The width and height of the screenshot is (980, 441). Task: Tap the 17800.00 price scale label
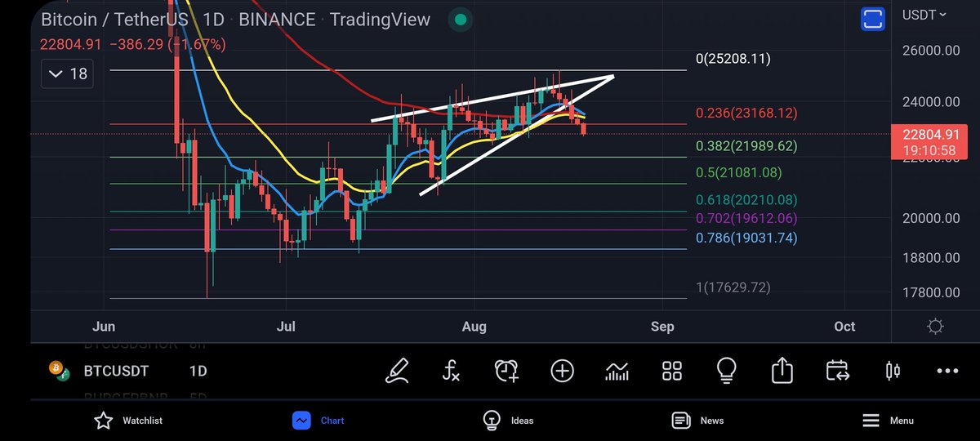click(x=930, y=292)
